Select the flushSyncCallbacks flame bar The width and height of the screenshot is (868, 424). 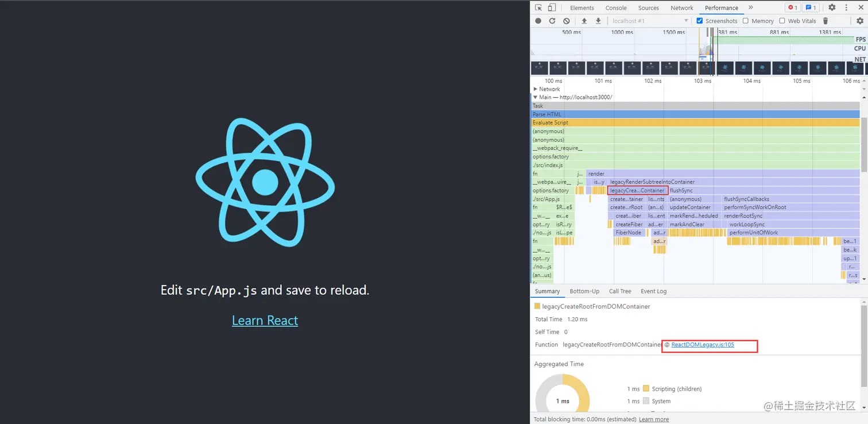791,199
